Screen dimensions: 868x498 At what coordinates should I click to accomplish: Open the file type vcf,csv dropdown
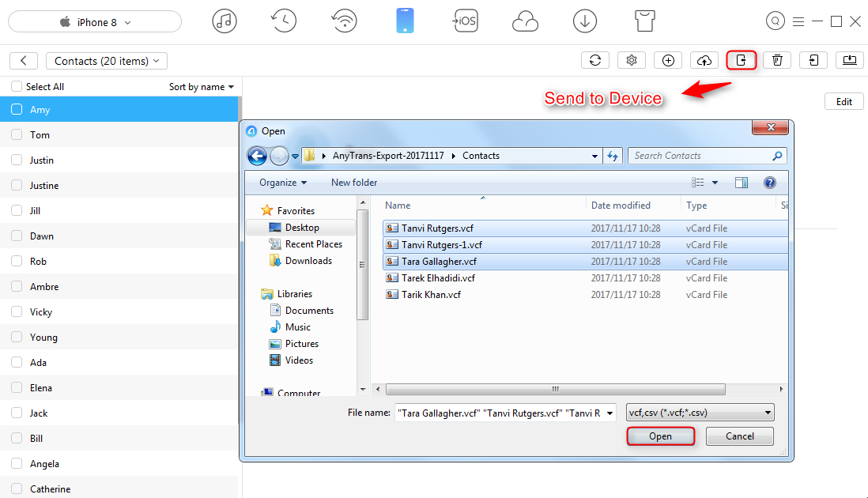click(700, 413)
